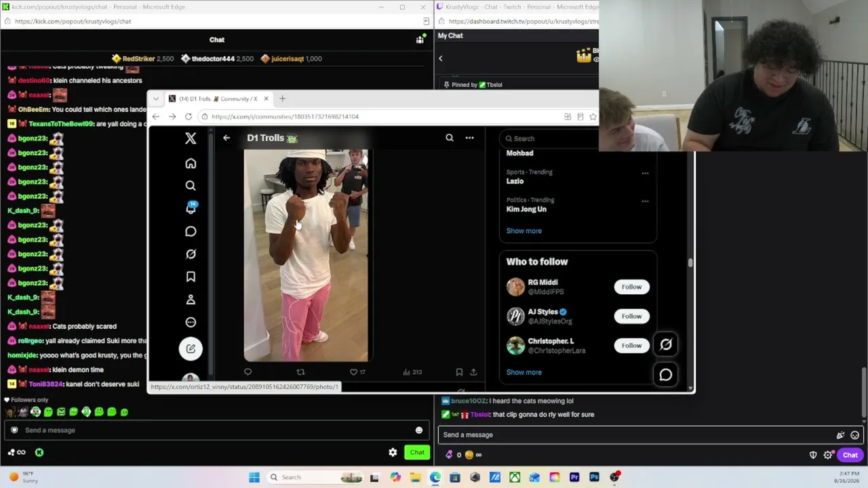The width and height of the screenshot is (868, 488).
Task: Send Kick message with green Chat button
Action: coord(417,452)
